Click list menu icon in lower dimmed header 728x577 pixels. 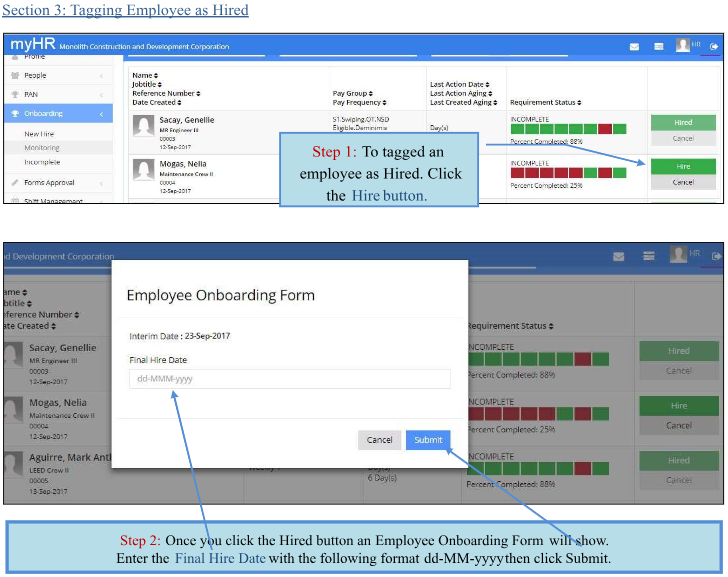[649, 256]
